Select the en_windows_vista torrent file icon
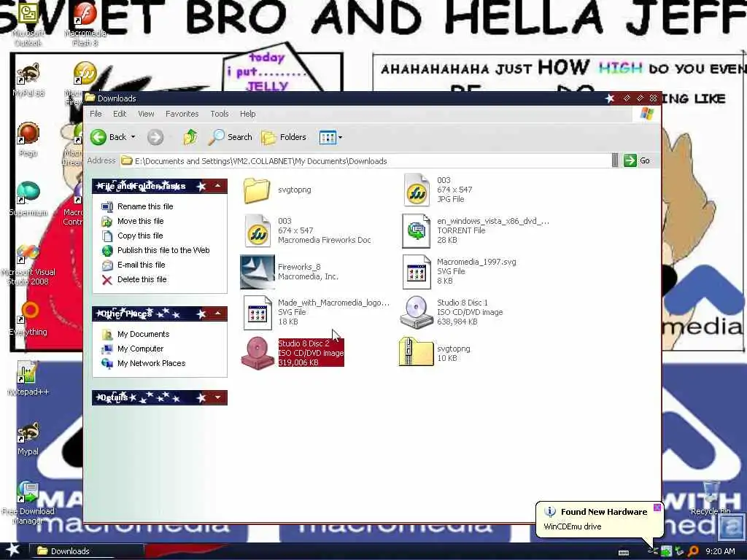The image size is (747, 560). [417, 230]
